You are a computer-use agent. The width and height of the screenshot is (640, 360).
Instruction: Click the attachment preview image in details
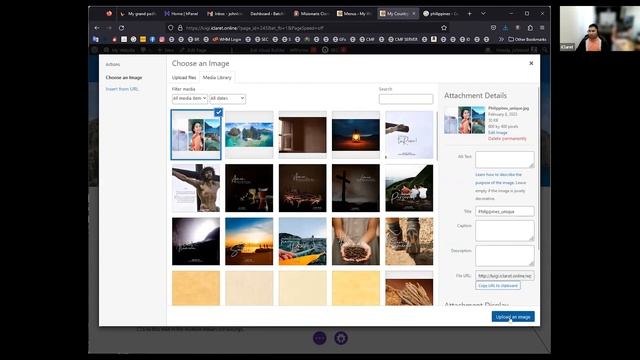[x=464, y=120]
